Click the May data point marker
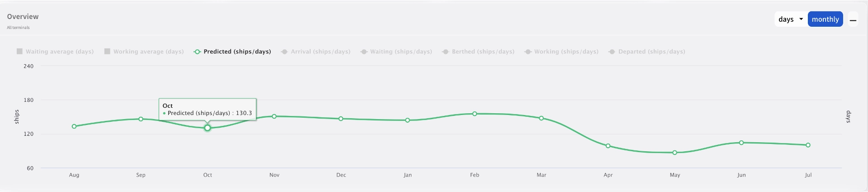This screenshot has width=868, height=192. click(675, 153)
